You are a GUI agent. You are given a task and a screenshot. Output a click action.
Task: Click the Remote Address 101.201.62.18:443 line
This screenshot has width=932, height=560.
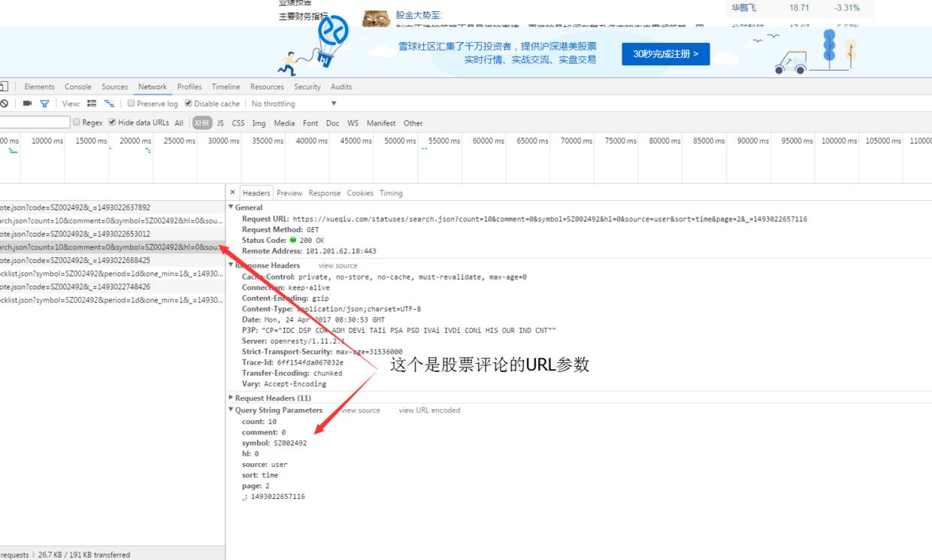[x=309, y=251]
